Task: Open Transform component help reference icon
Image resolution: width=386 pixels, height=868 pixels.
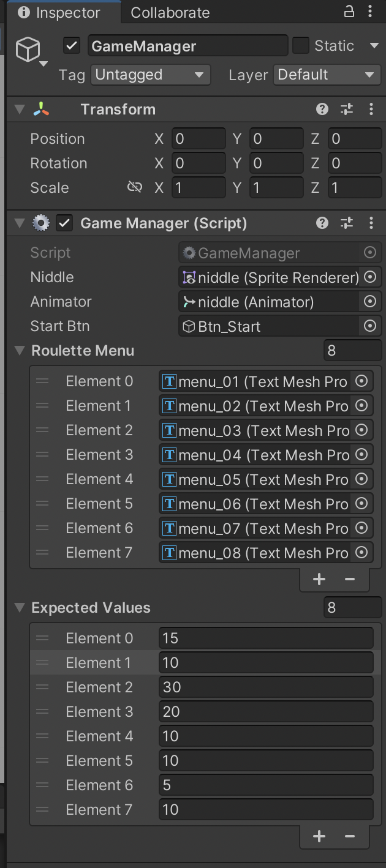Action: pyautogui.click(x=322, y=110)
